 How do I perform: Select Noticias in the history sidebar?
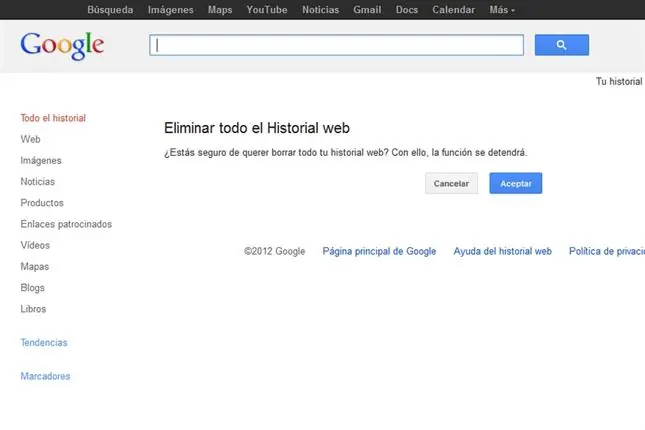[37, 181]
